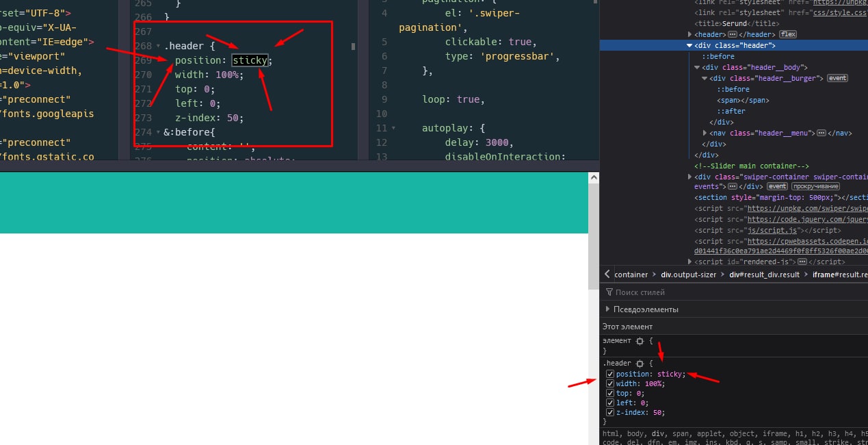The height and width of the screenshot is (445, 868).
Task: Click the ellipsis badge inside the header tag
Action: point(733,34)
